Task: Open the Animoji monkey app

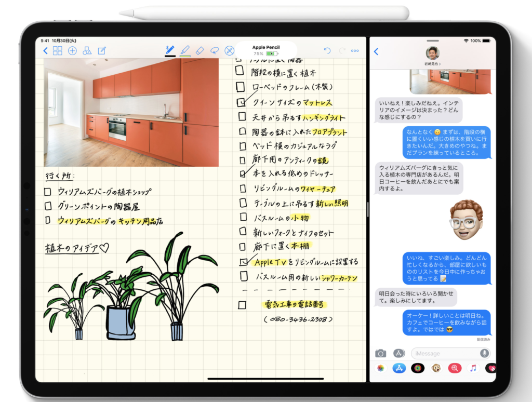Action: pyautogui.click(x=436, y=368)
